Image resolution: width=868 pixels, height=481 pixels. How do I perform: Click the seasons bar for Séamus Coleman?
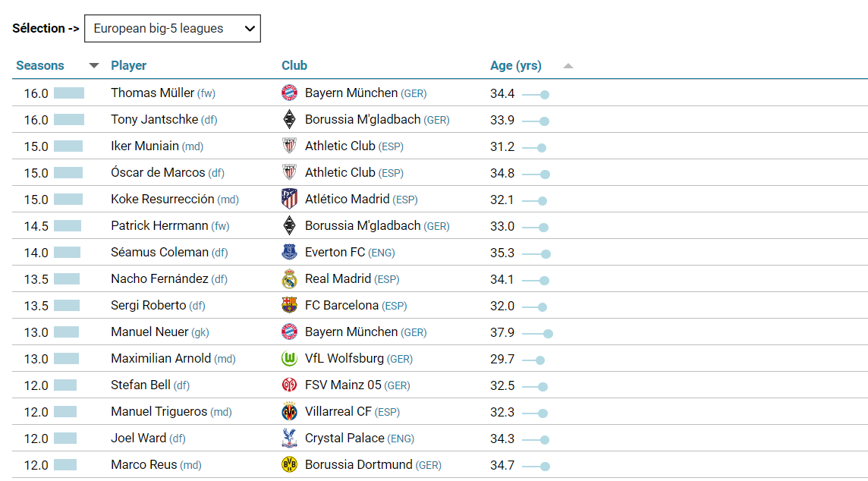67,253
